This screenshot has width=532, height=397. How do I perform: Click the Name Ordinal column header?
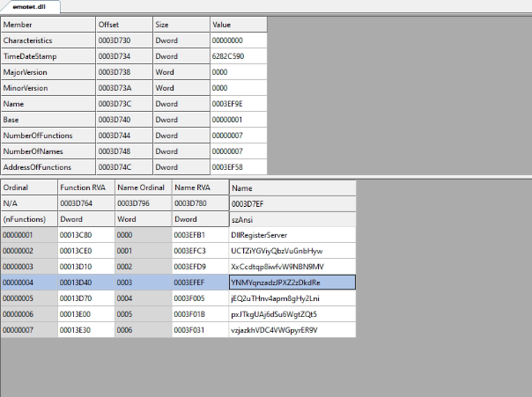(x=144, y=187)
